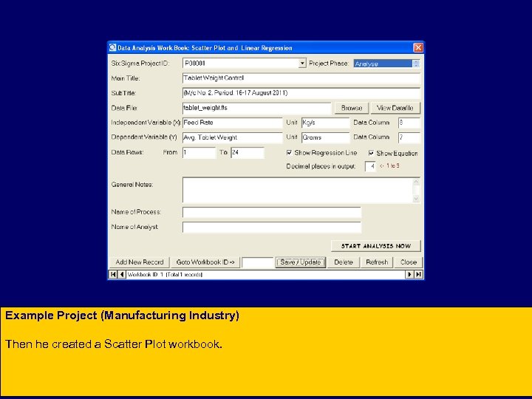Click Add New Record button
532x399 pixels.
click(140, 262)
